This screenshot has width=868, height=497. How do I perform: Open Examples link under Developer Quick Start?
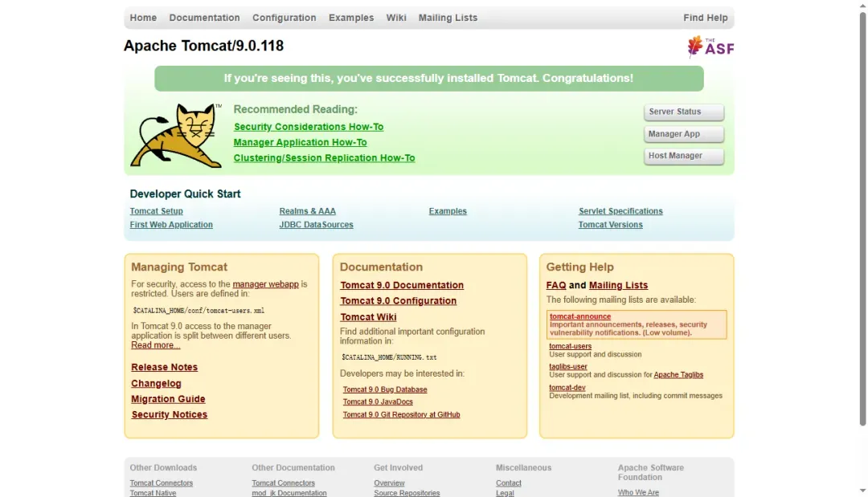click(448, 211)
